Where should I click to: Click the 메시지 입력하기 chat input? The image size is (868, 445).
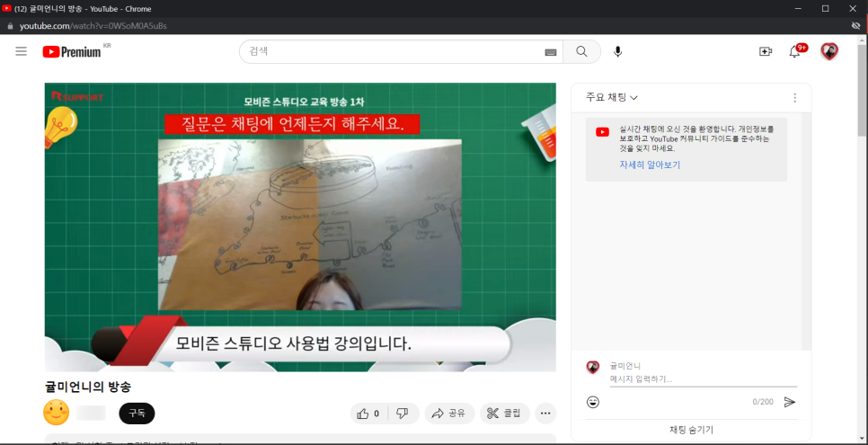click(703, 379)
